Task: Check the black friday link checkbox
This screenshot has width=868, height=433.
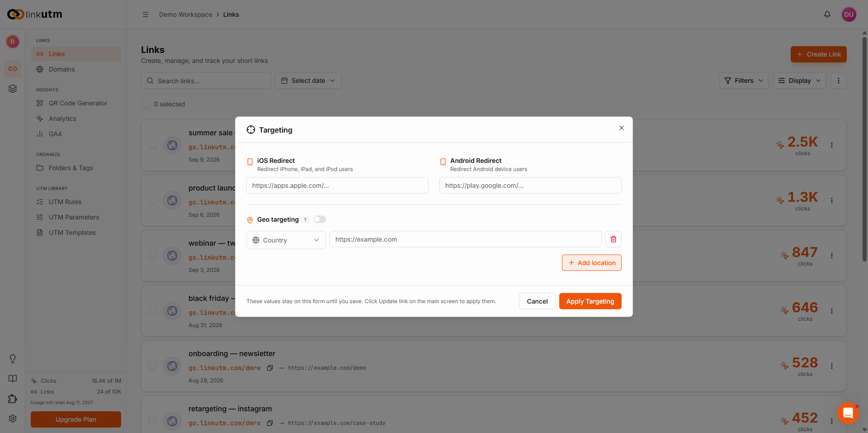Action: 152,310
